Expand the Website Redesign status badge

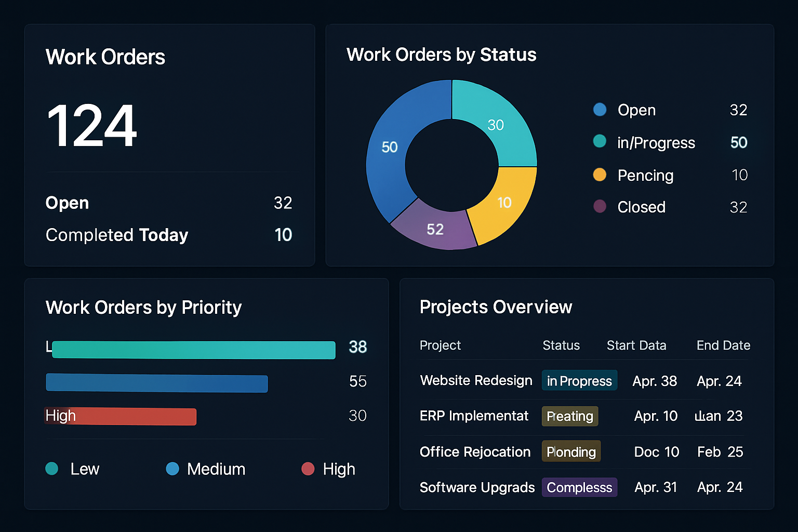[x=579, y=380]
